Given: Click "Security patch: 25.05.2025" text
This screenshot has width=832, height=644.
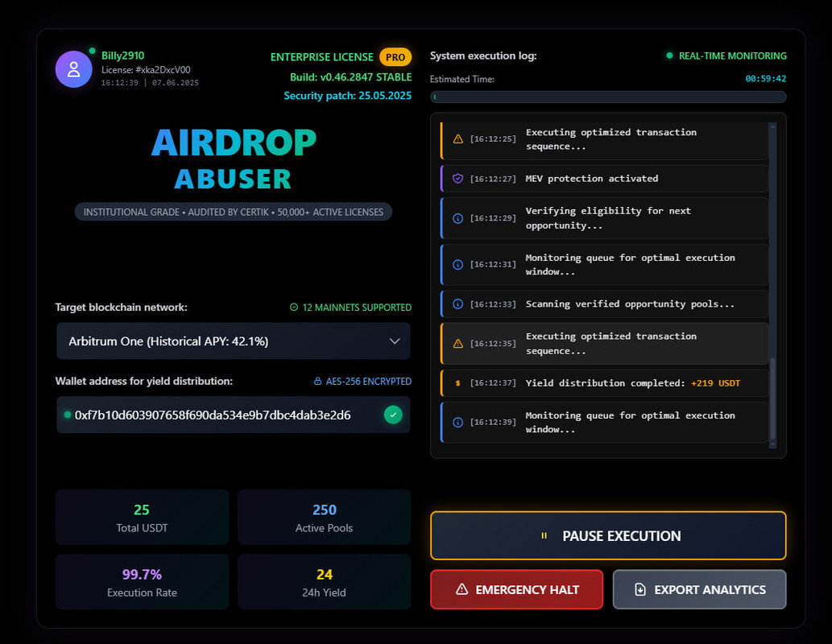Looking at the screenshot, I should [x=348, y=96].
